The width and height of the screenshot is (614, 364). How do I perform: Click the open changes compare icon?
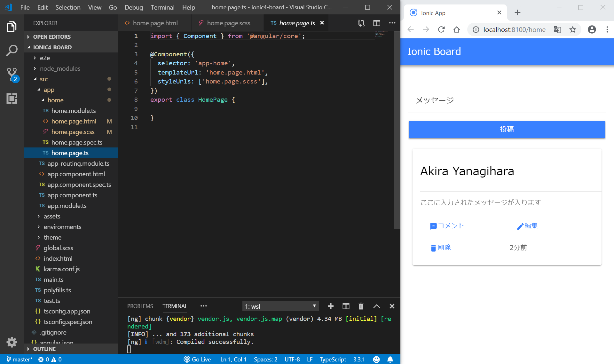[x=361, y=23]
